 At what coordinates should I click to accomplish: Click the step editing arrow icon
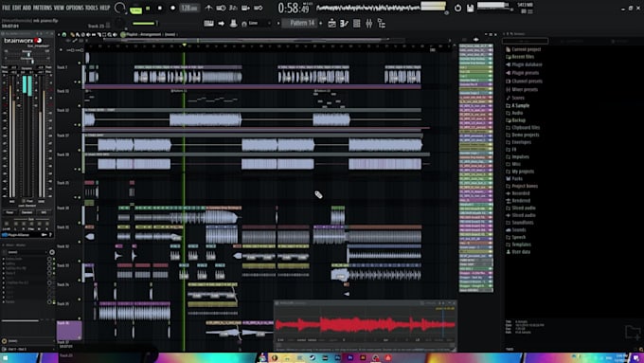[221, 24]
